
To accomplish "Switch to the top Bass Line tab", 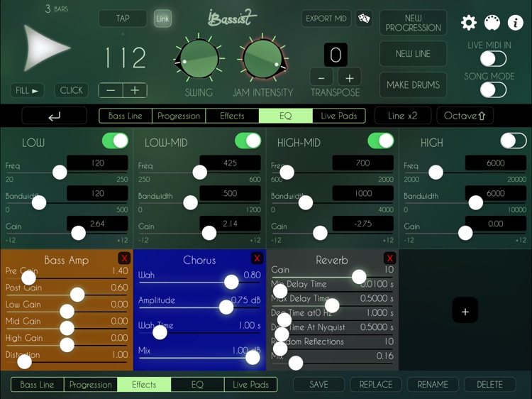I will (125, 116).
